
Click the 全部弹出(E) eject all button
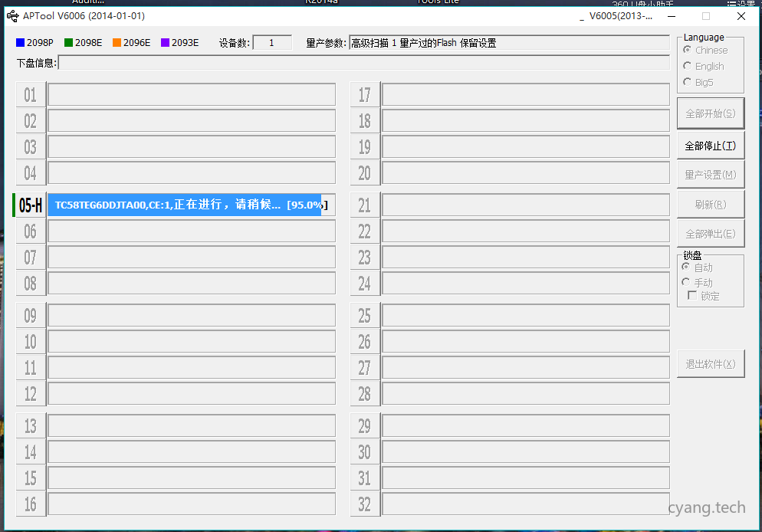coord(711,234)
